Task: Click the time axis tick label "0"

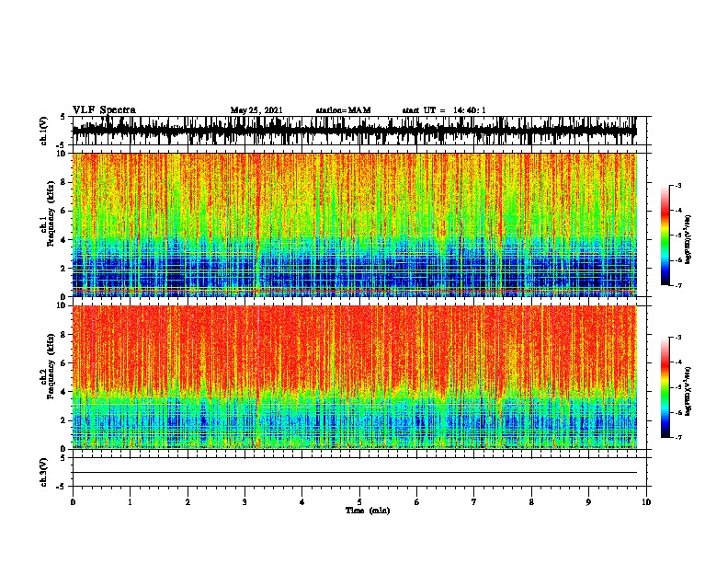Action: [x=73, y=502]
